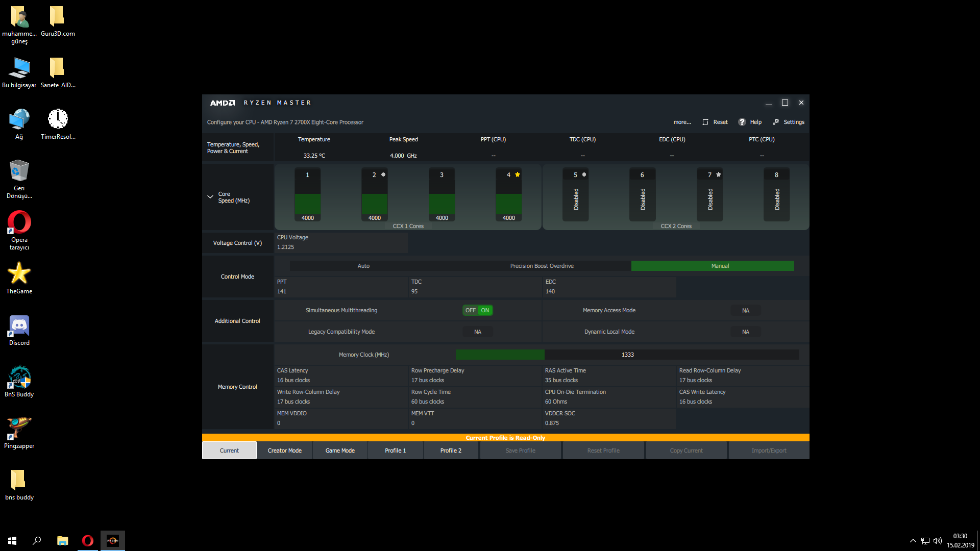Click Save Profile button
This screenshot has width=980, height=551.
click(520, 450)
